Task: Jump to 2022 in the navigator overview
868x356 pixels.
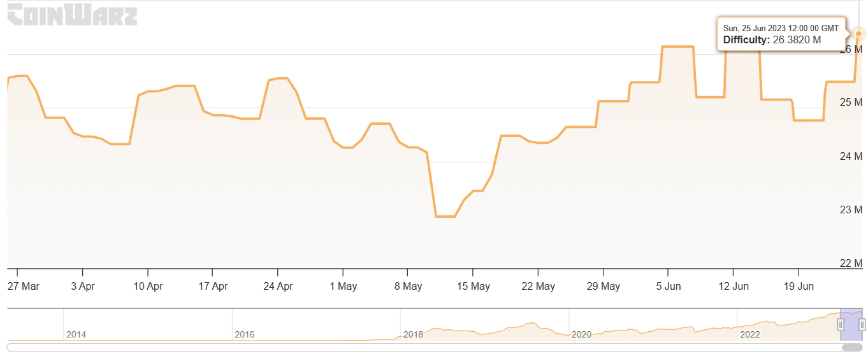Action: [750, 334]
